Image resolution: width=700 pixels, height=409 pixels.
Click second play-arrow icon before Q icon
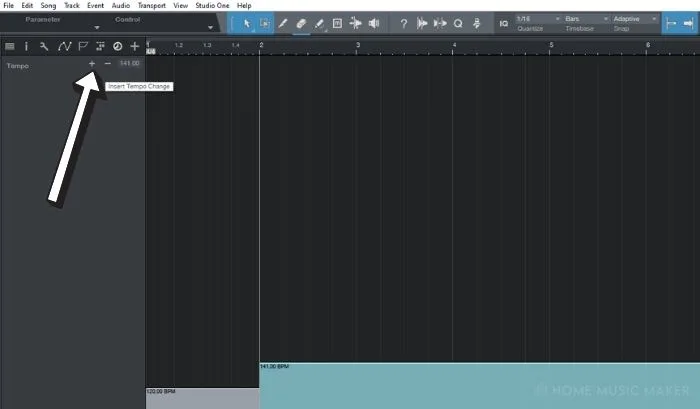tap(440, 23)
